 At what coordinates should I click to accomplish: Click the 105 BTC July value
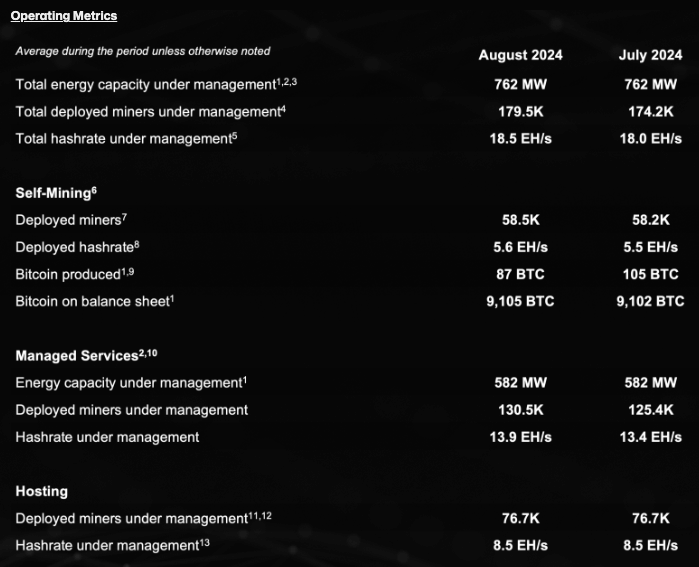tap(650, 274)
